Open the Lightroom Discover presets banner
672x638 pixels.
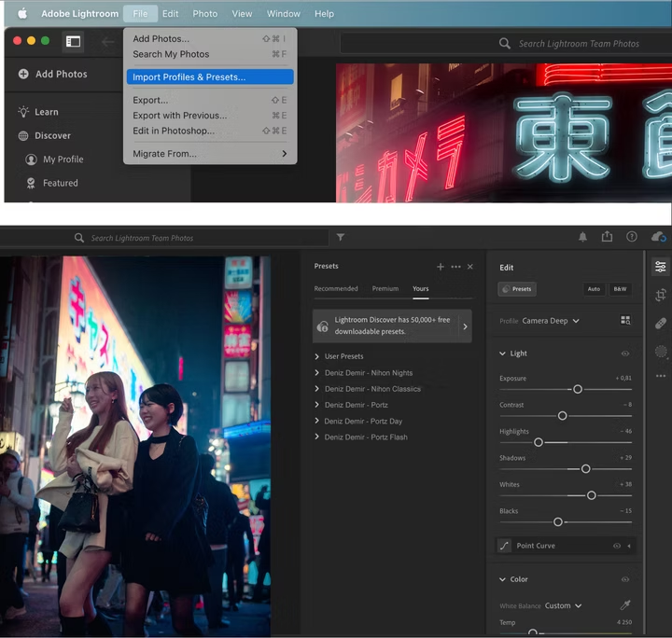click(x=392, y=326)
